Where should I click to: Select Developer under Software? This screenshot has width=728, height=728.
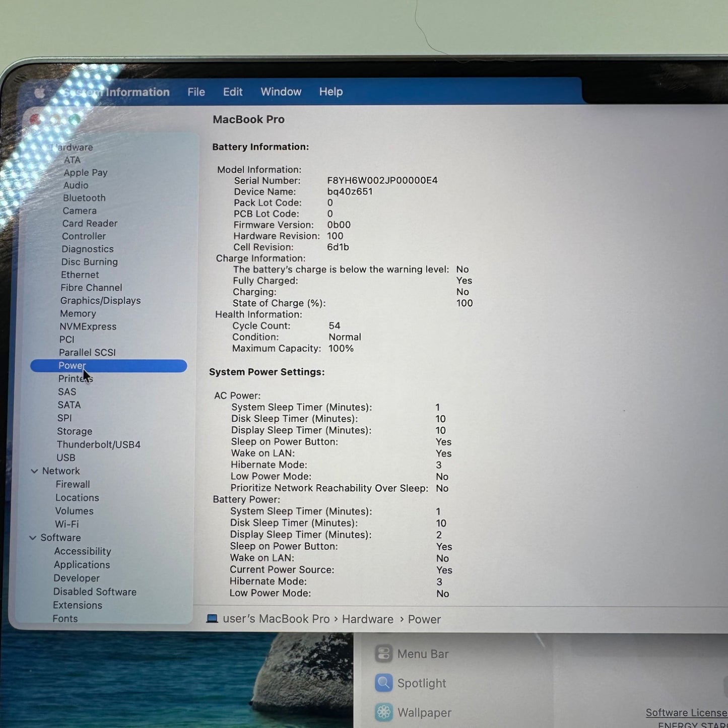click(77, 578)
